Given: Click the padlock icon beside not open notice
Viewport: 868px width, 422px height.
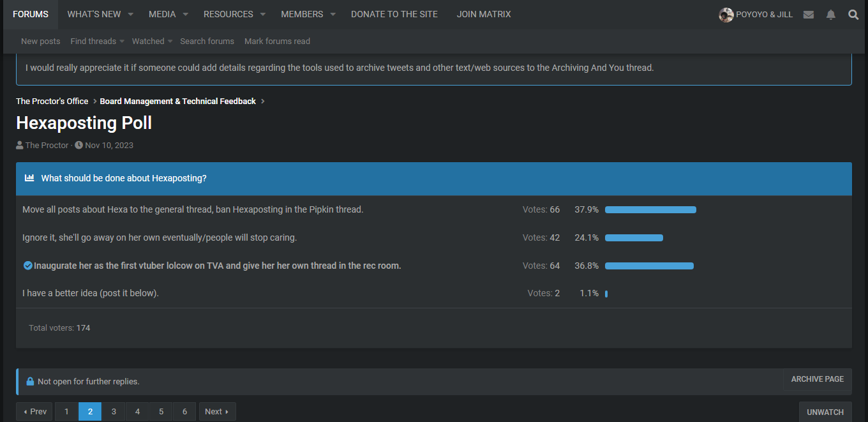Looking at the screenshot, I should coord(30,382).
